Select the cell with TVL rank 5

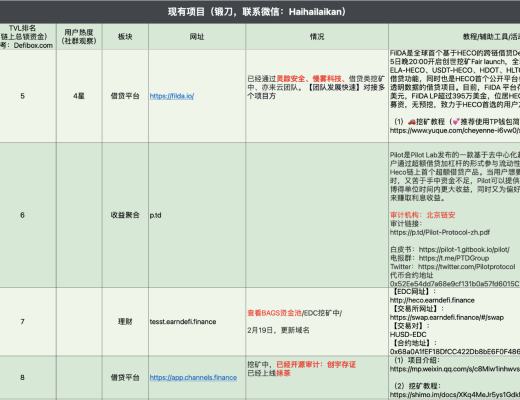(28, 96)
